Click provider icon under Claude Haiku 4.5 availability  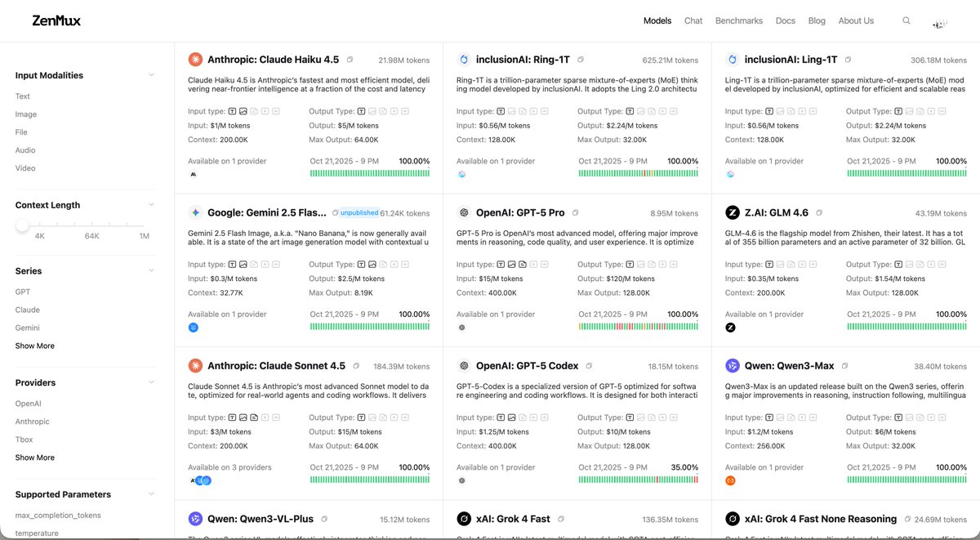click(x=193, y=174)
